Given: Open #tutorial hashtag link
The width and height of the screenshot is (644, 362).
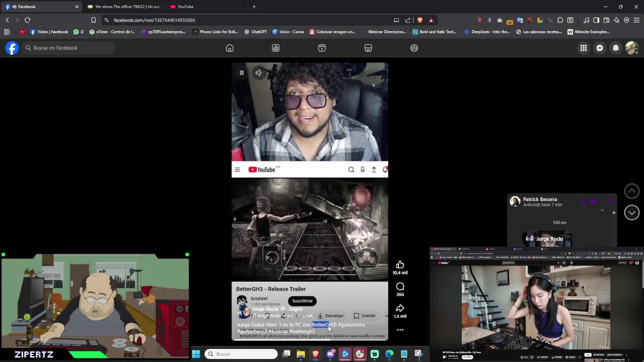Looking at the screenshot, I should [278, 331].
